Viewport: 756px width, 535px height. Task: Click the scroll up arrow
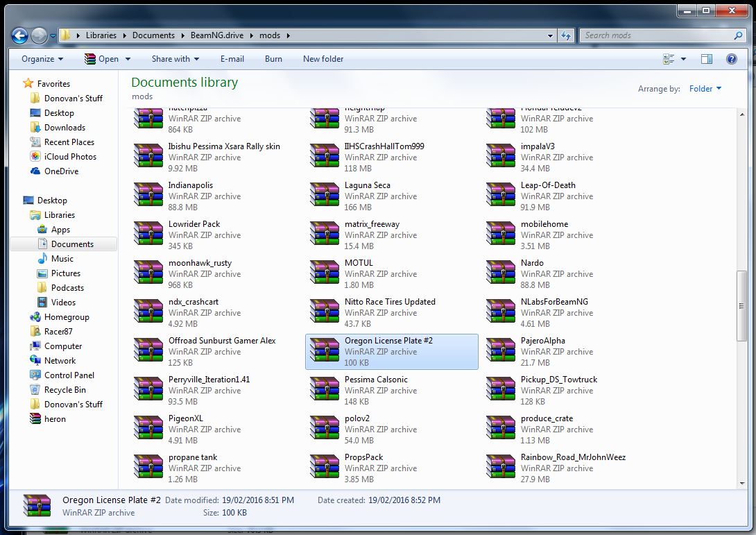tap(741, 114)
